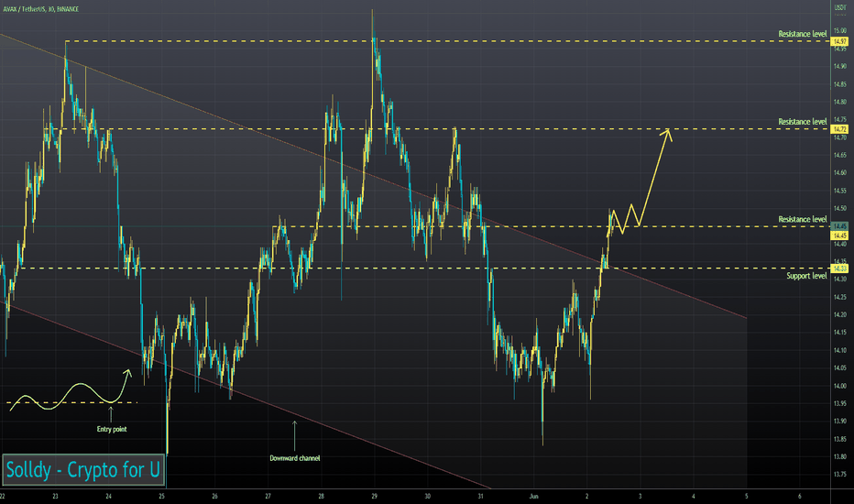Click the 14.15 price axis label

point(840,333)
